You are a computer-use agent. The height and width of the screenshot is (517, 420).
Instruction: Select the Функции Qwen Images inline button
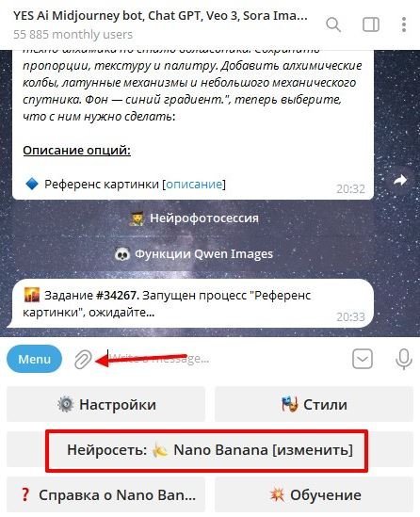pos(193,254)
